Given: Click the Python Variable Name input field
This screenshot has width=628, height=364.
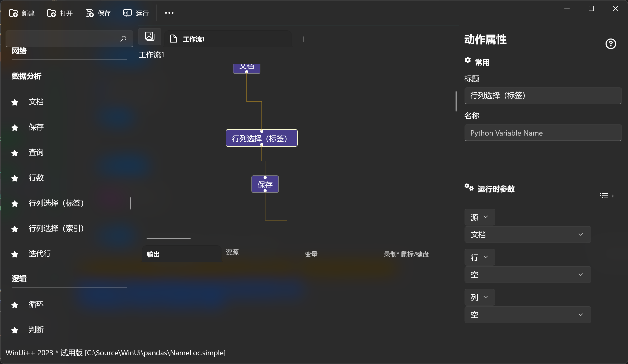Looking at the screenshot, I should tap(543, 133).
